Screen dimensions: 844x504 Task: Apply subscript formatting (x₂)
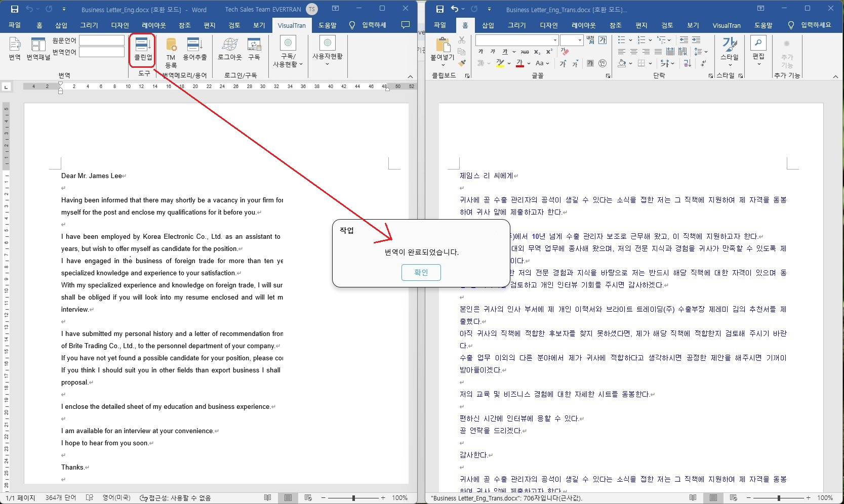pos(537,52)
